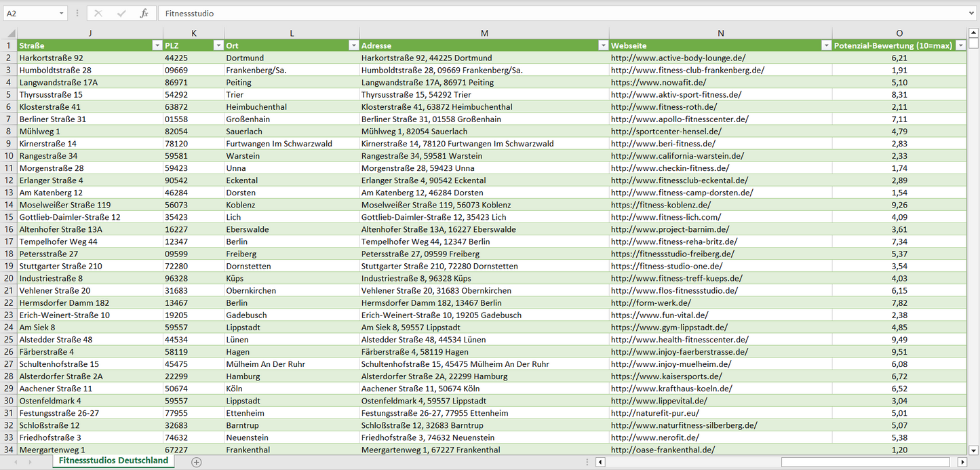980x470 pixels.
Task: Open the Potenzial-Bewertung filter dropdown
Action: pos(960,45)
